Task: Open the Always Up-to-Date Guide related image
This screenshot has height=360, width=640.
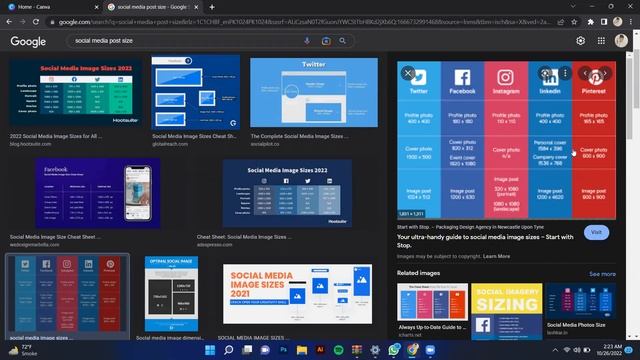Action: tap(432, 301)
